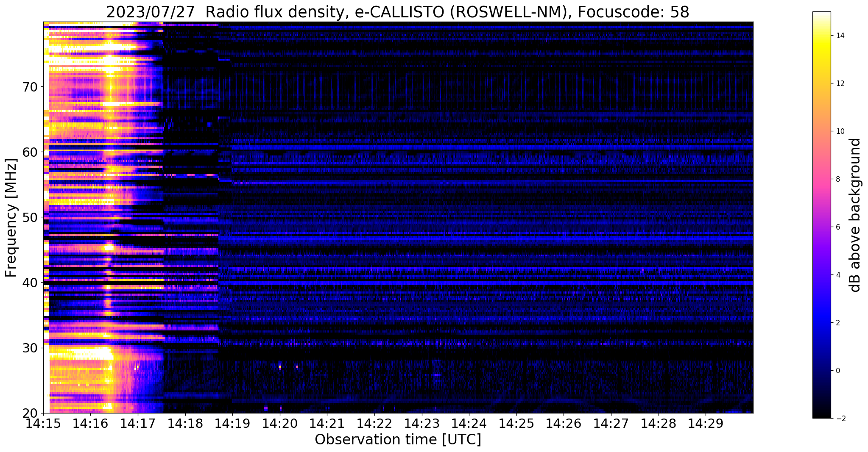Click the colorbar tick value 6

(838, 227)
